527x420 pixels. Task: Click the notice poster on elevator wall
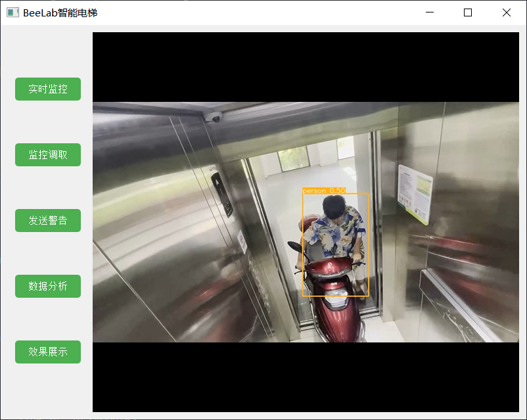pyautogui.click(x=415, y=194)
